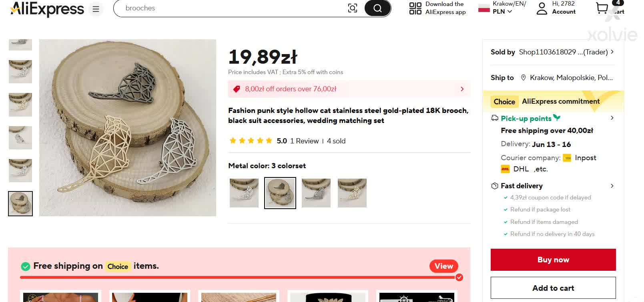Click the QR code app download icon
The width and height of the screenshot is (644, 302).
pos(415,8)
